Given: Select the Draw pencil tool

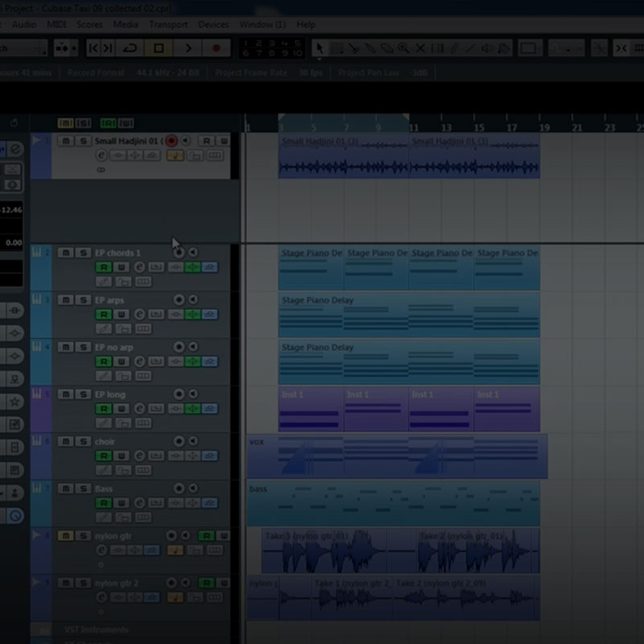Looking at the screenshot, I should pyautogui.click(x=454, y=48).
